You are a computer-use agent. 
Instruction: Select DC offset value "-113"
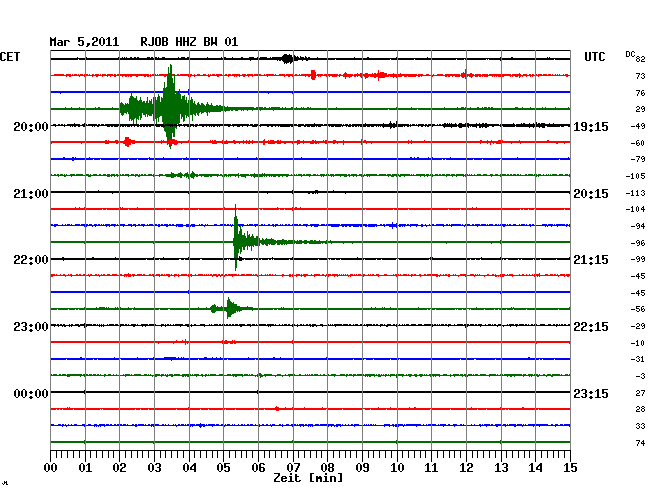pyautogui.click(x=635, y=193)
